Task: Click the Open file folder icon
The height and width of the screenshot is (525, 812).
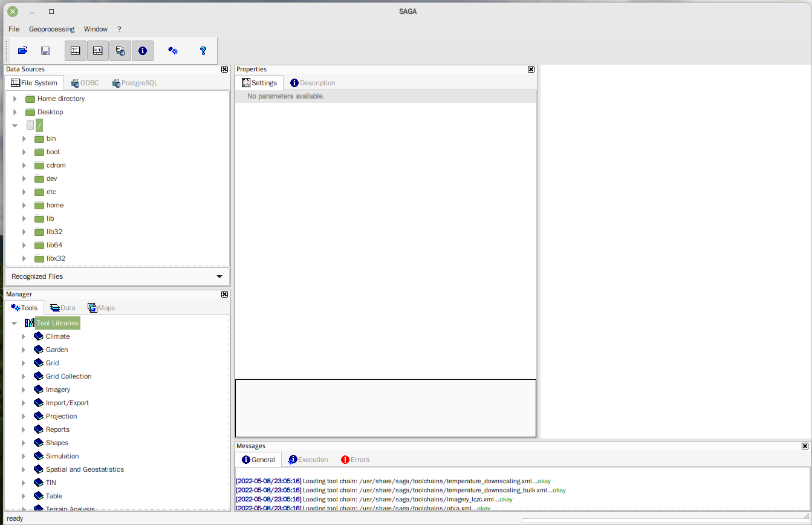Action: coord(22,51)
